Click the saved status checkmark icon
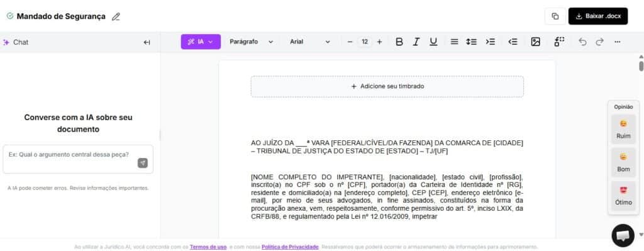The width and height of the screenshot is (644, 251). click(x=10, y=16)
